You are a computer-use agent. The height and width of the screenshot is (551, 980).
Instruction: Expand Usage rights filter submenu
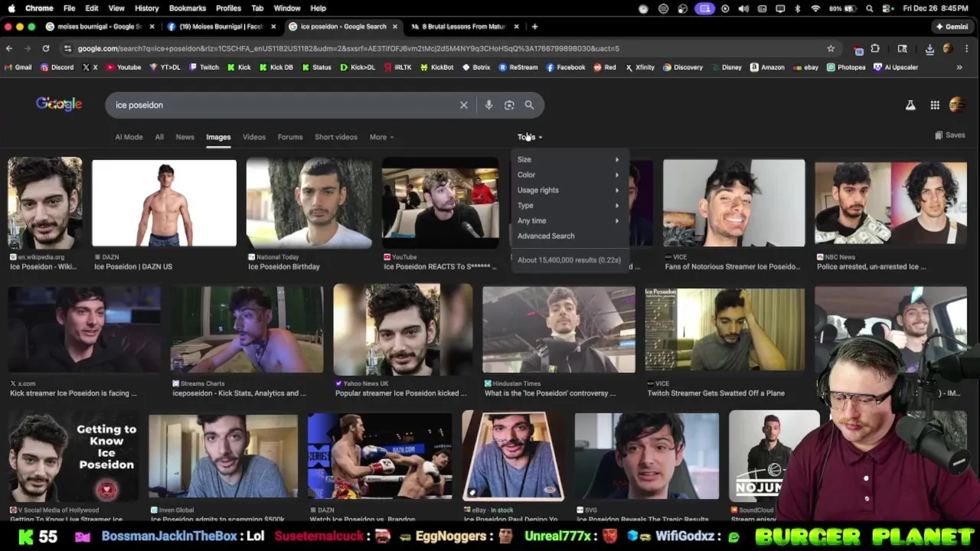pos(568,190)
